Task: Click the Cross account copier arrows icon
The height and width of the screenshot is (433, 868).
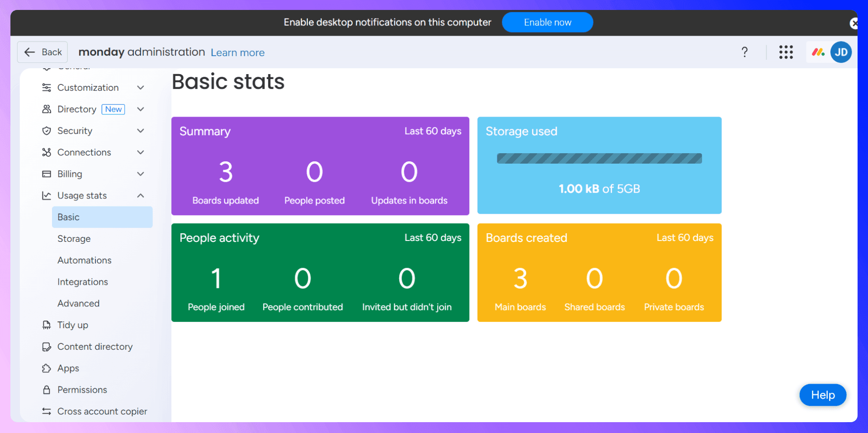Action: [47, 411]
